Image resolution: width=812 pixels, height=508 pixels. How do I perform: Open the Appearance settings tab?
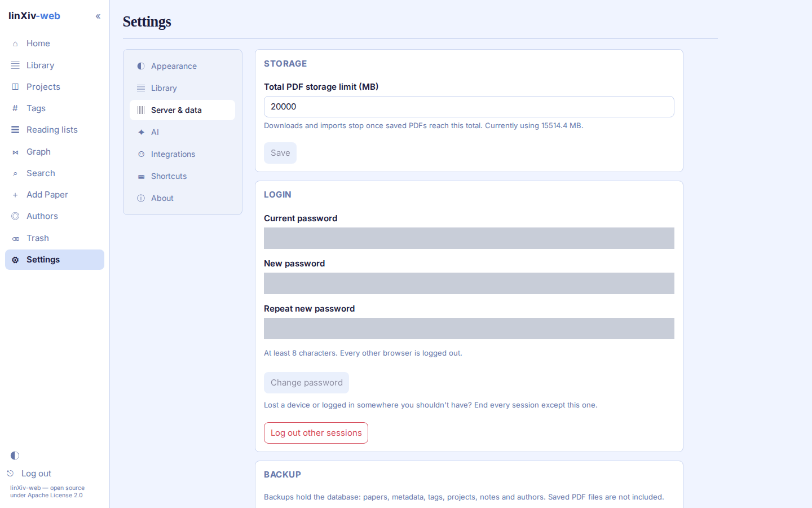182,66
